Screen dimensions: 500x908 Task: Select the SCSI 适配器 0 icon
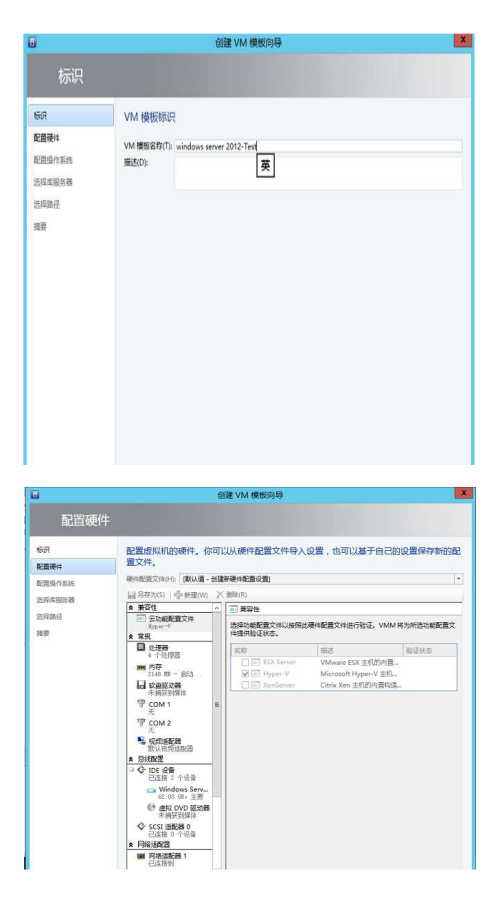tap(141, 826)
